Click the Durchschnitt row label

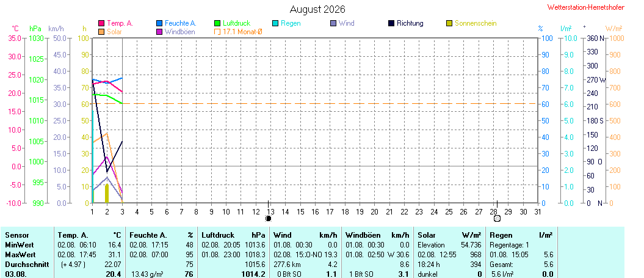(27, 265)
